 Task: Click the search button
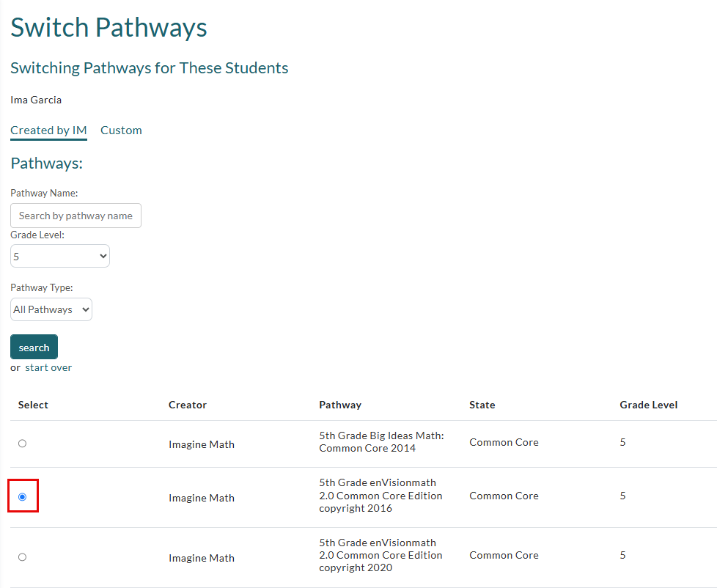(34, 347)
